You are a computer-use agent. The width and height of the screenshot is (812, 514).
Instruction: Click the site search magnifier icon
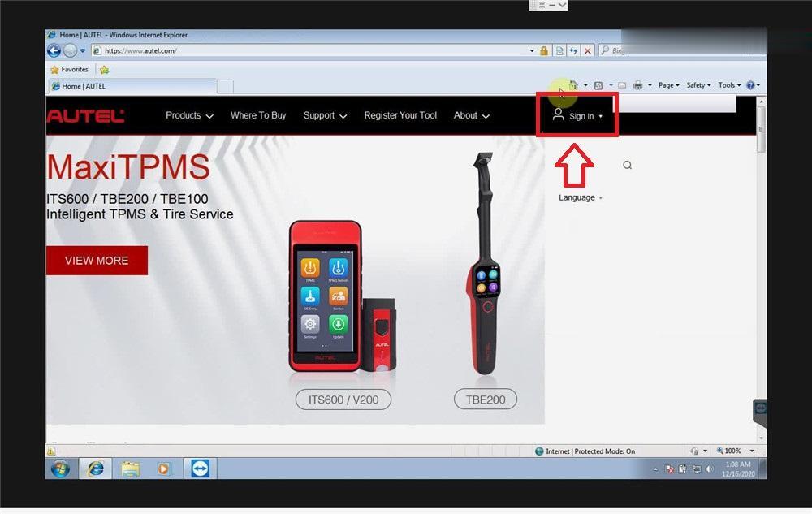point(627,165)
